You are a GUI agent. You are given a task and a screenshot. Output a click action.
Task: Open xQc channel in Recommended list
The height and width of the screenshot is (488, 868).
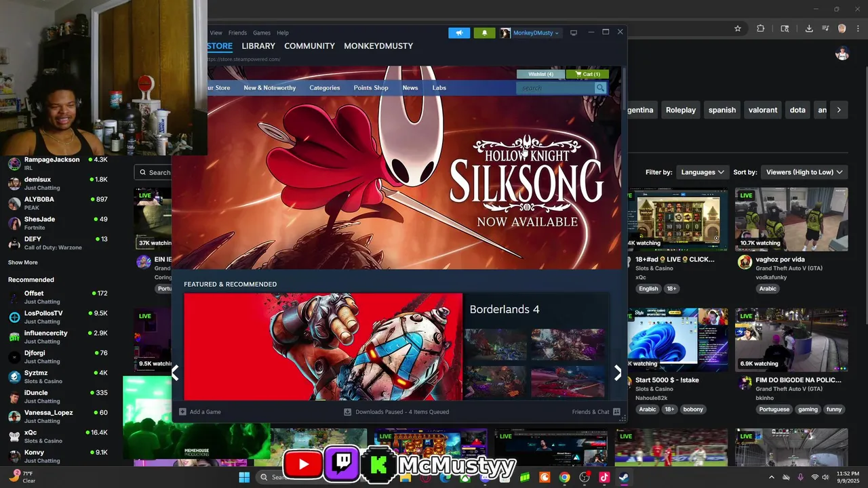[58, 436]
